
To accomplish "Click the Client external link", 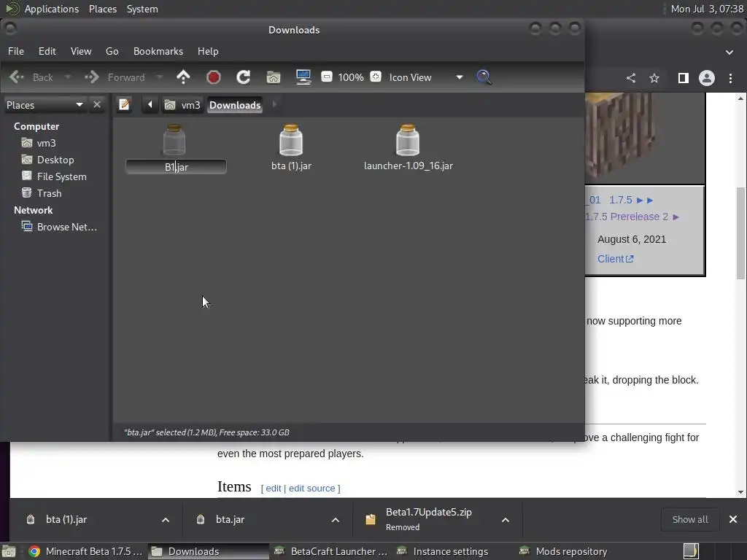I will [616, 259].
